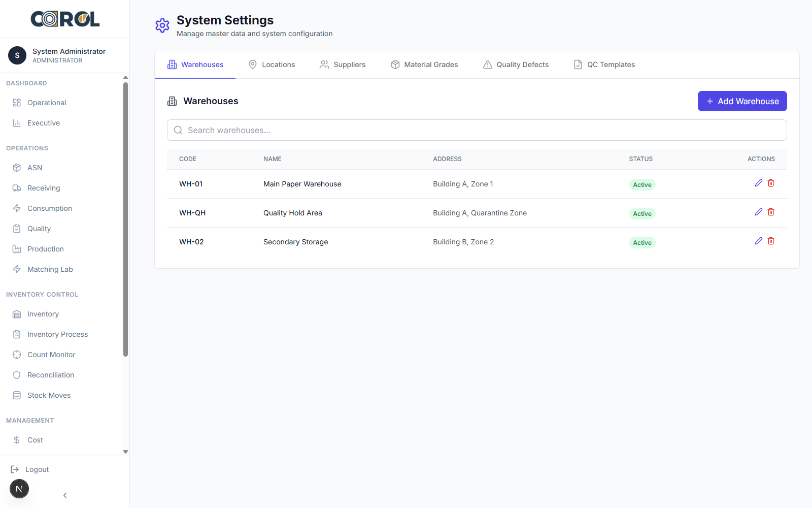Click the sidebar scroll down arrow
The image size is (812, 508).
tap(125, 452)
